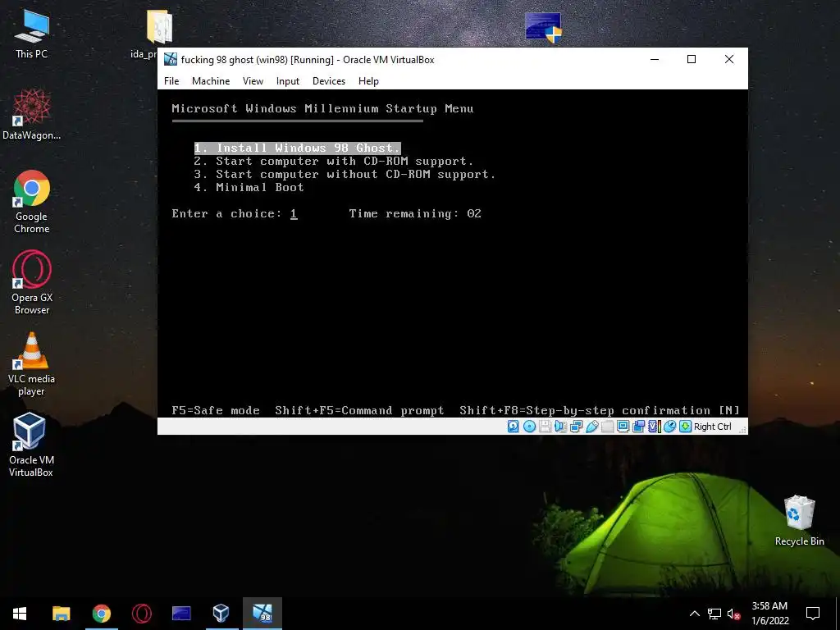Open the Input menu

[x=288, y=81]
